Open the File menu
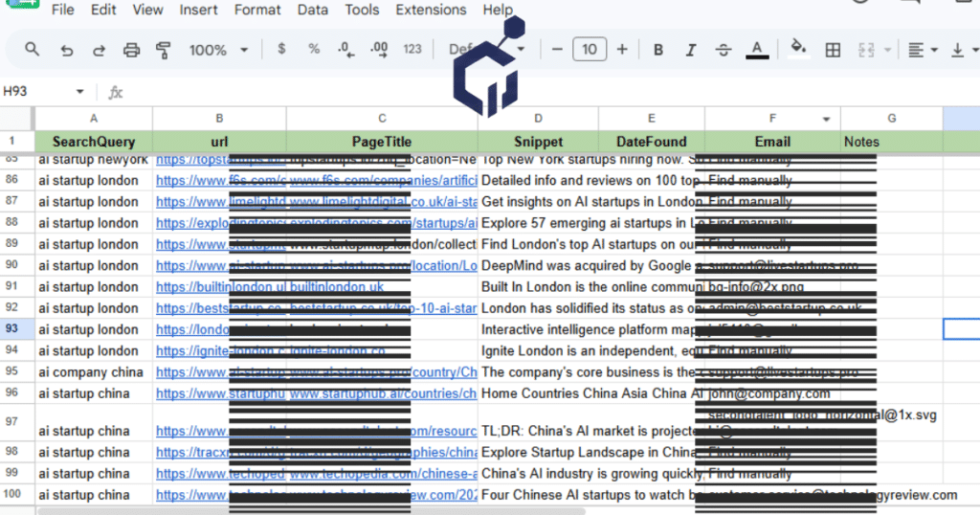 (x=62, y=10)
